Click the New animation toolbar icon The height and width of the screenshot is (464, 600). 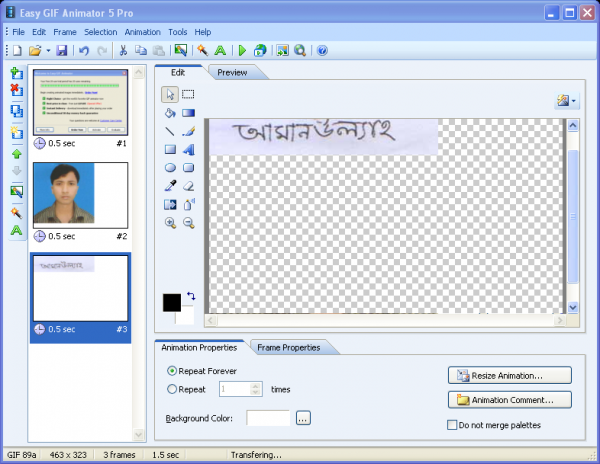coord(17,50)
